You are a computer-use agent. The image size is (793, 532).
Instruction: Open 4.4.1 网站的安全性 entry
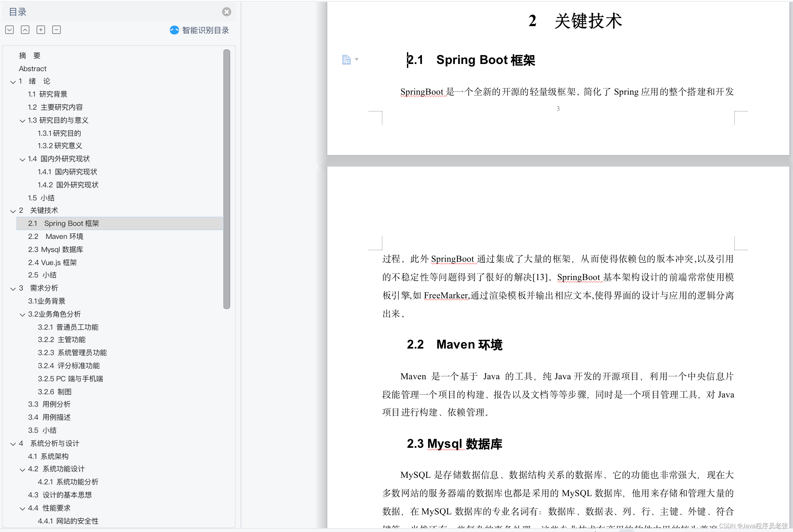tap(68, 521)
